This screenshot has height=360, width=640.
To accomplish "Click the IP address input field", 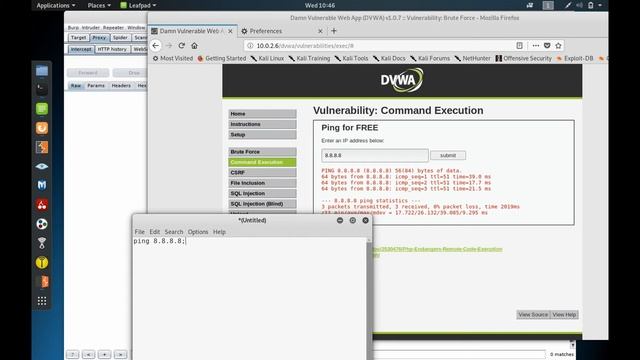I will tap(375, 155).
